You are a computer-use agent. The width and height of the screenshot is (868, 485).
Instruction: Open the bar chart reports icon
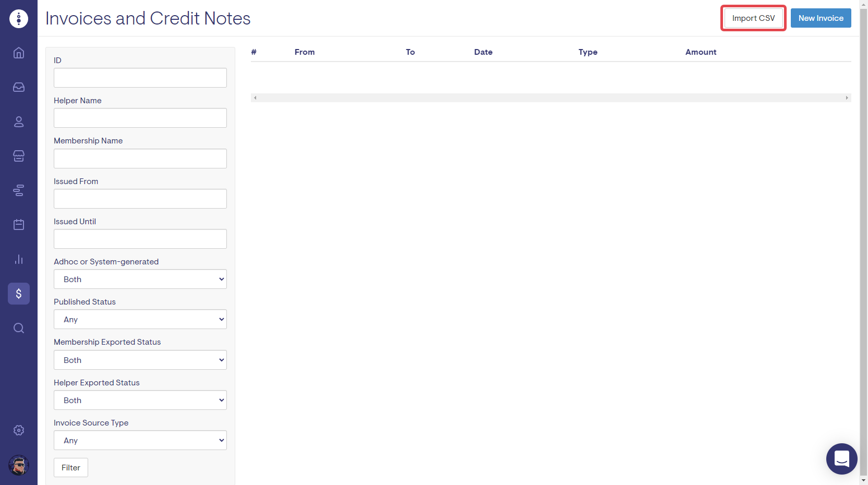coord(19,259)
